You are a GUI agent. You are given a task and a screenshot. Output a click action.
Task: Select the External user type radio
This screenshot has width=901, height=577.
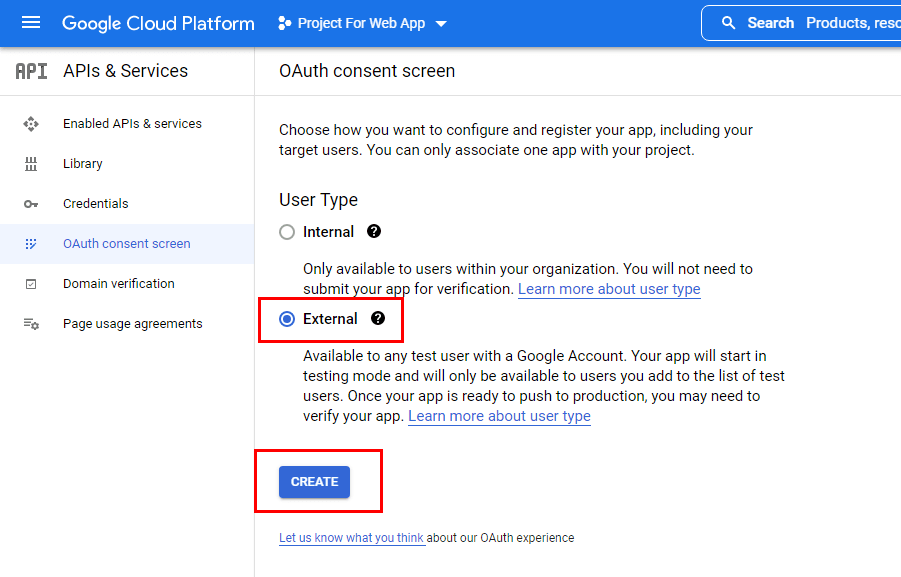point(287,319)
